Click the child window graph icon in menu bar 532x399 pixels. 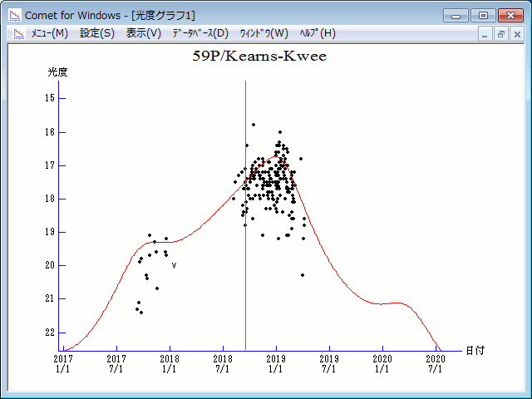click(x=19, y=33)
